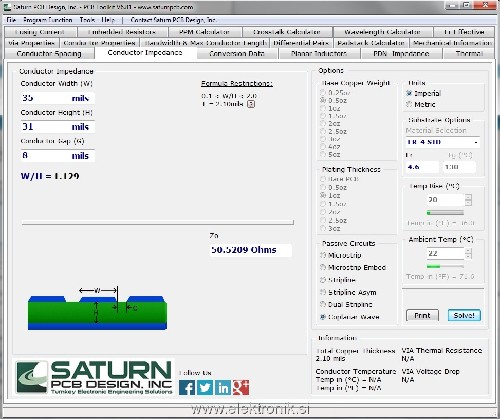Screen dimensions: 500x419
Task: Switch to Conversion Data tab
Action: click(237, 53)
